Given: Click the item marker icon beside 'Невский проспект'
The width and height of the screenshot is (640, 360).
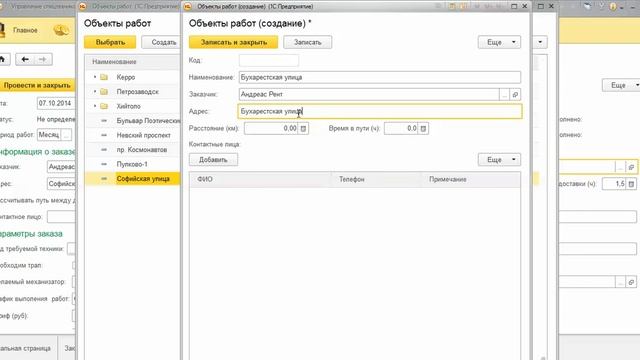Looking at the screenshot, I should [104, 135].
